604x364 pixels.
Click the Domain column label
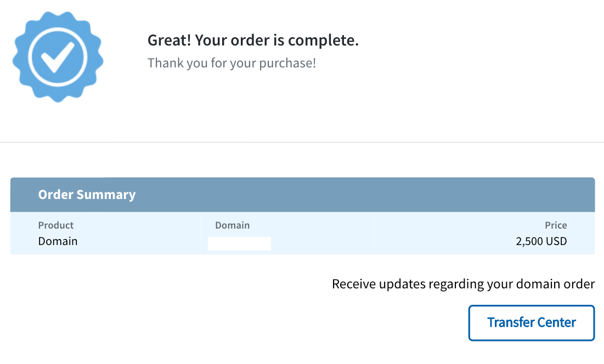232,225
